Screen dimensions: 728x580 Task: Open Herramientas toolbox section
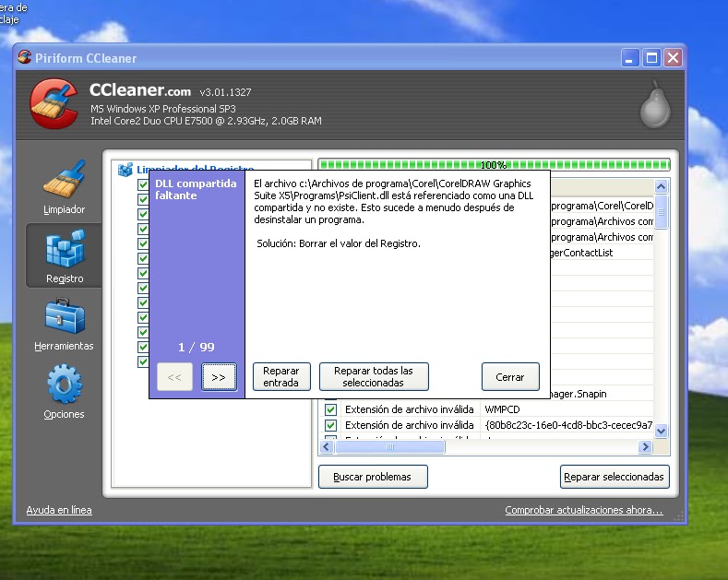[x=64, y=325]
